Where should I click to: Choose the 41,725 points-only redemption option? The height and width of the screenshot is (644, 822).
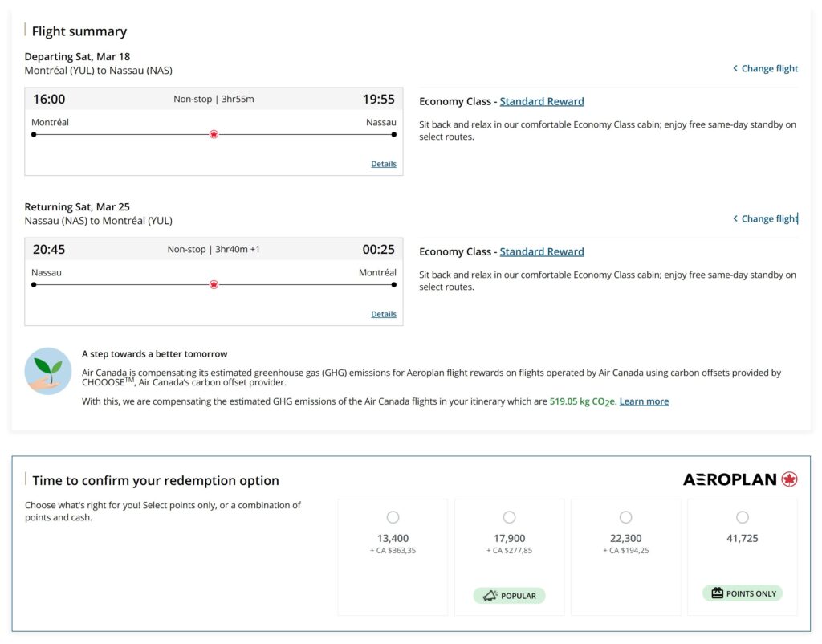coord(742,516)
